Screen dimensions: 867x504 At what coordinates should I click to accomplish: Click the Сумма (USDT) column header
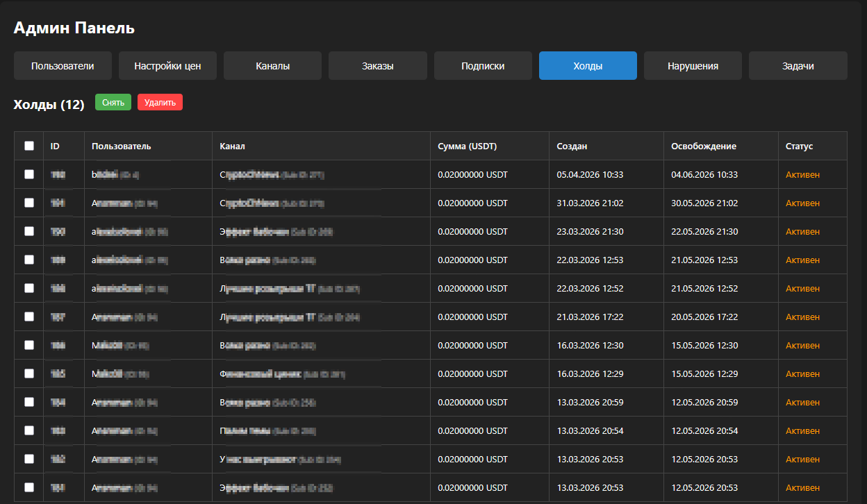(x=467, y=146)
